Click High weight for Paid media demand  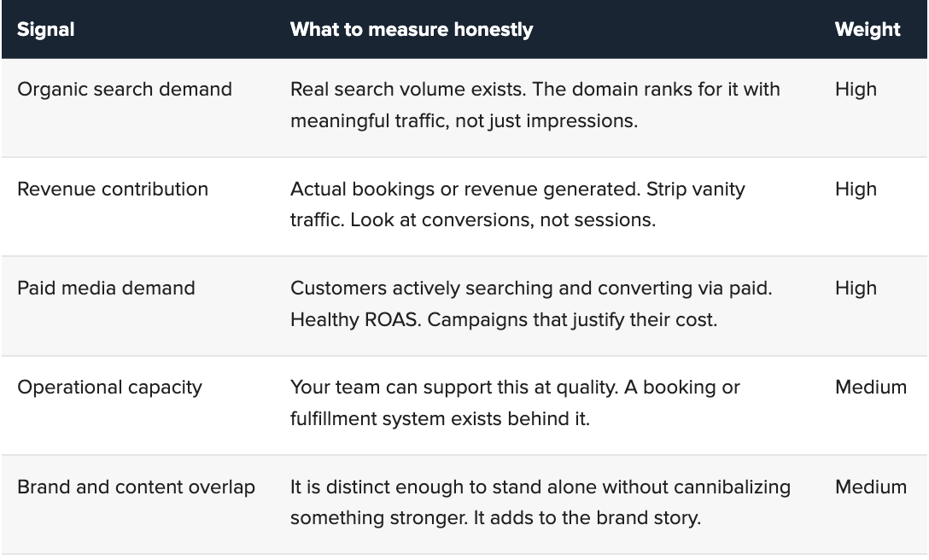(856, 288)
